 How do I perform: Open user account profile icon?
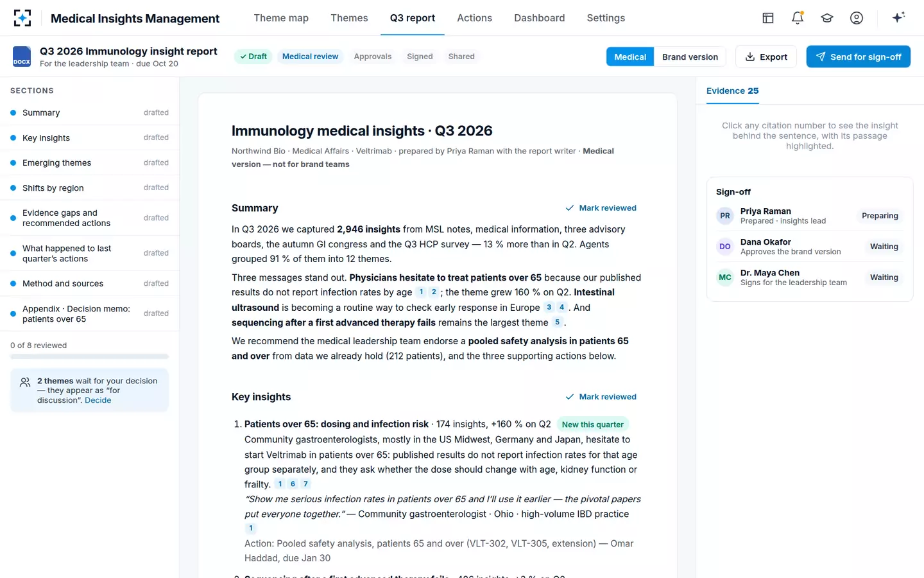pyautogui.click(x=857, y=18)
